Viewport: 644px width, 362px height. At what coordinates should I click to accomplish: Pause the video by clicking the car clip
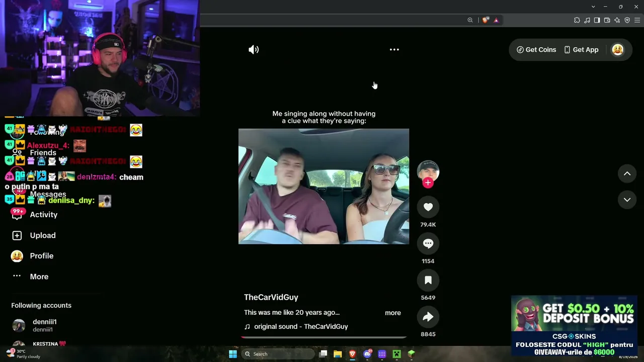pyautogui.click(x=324, y=187)
